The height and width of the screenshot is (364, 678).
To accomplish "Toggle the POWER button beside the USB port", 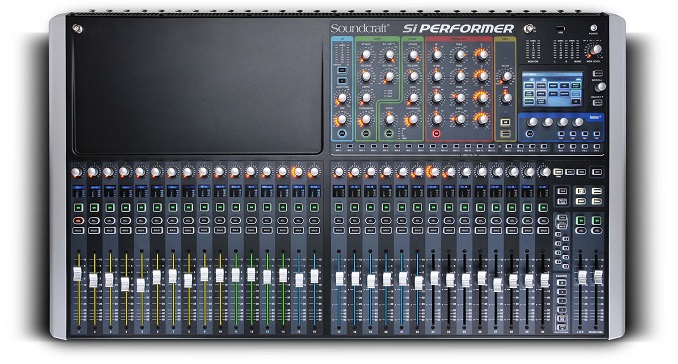I will point(593,29).
